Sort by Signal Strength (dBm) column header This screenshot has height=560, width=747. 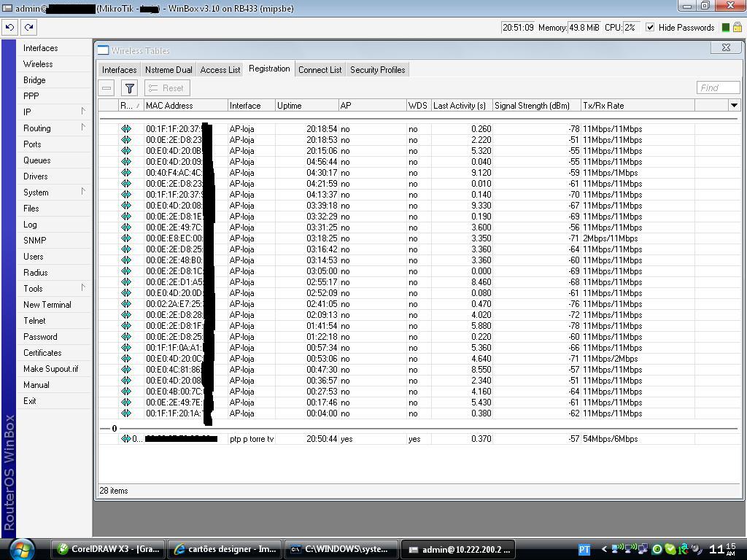pyautogui.click(x=536, y=105)
